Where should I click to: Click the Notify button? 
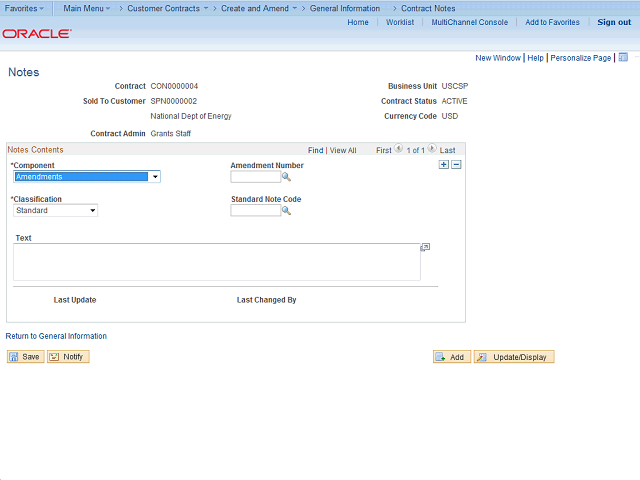68,357
